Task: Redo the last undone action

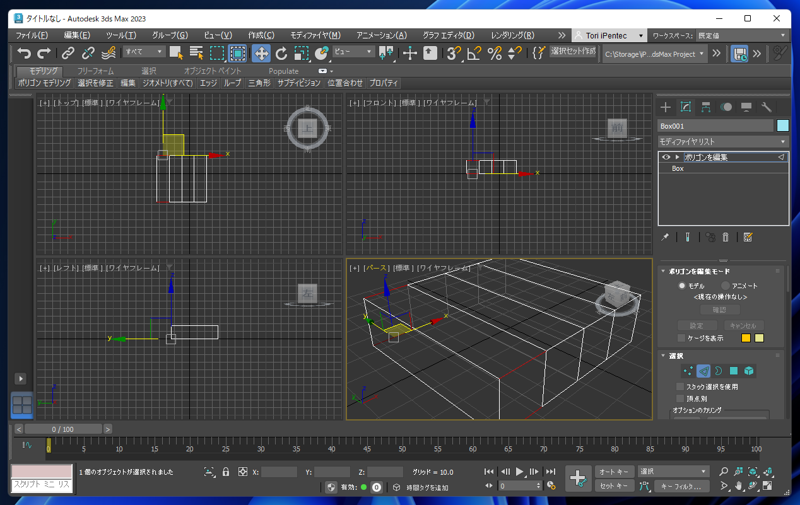Action: (44, 53)
